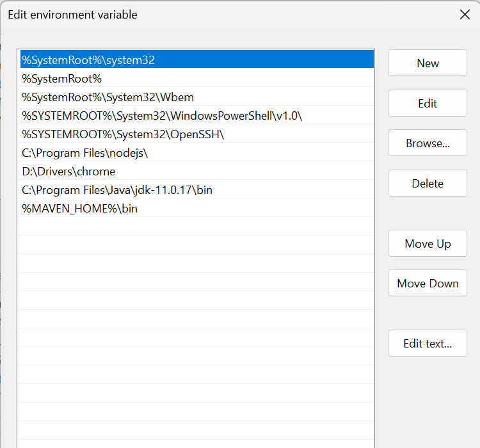This screenshot has width=480, height=448.
Task: Click the New button
Action: (x=428, y=63)
